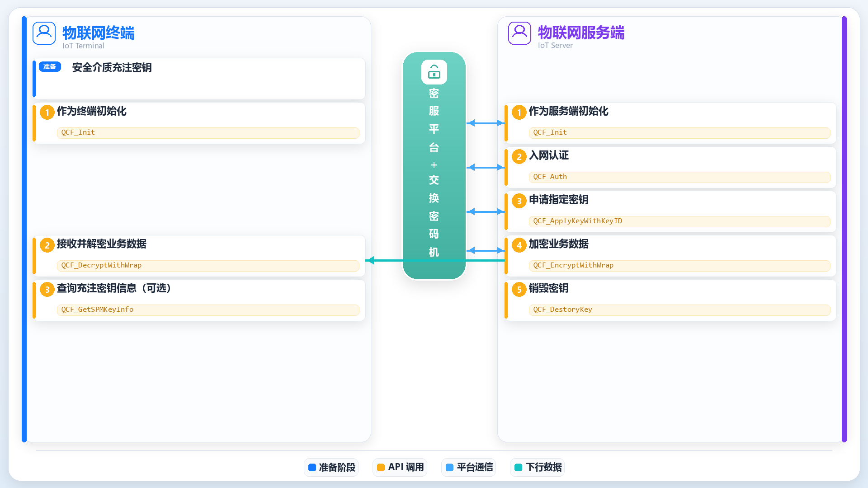Click the 入网认证 step title

click(x=549, y=155)
